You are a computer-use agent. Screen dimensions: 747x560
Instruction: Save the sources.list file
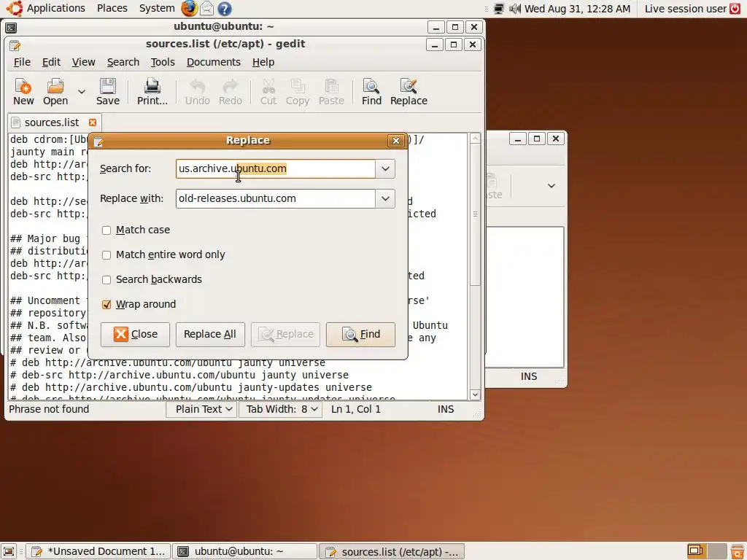pyautogui.click(x=108, y=92)
